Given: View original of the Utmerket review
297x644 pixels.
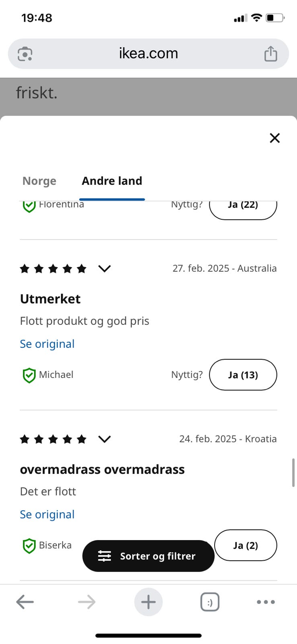Looking at the screenshot, I should point(47,344).
